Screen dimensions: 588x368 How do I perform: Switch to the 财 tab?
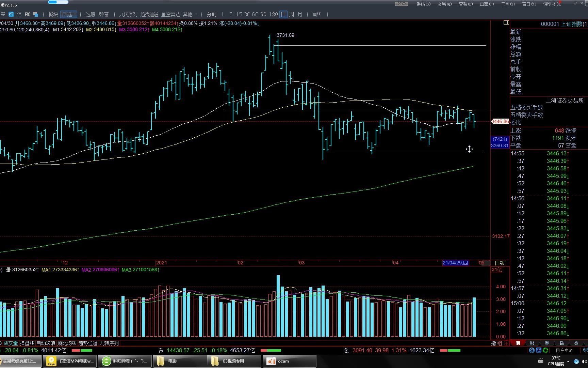tap(532, 343)
